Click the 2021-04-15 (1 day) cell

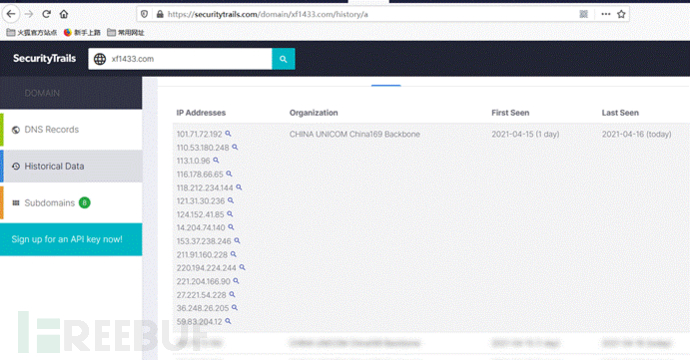coord(525,134)
